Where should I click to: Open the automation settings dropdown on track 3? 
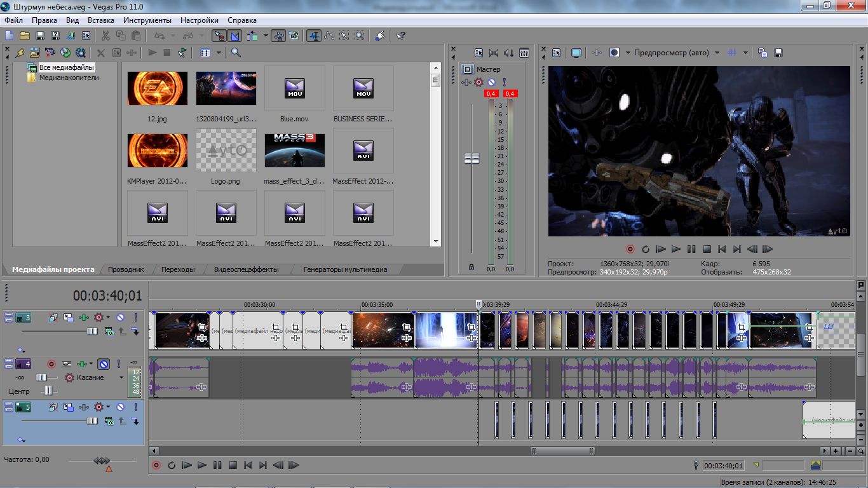(109, 317)
